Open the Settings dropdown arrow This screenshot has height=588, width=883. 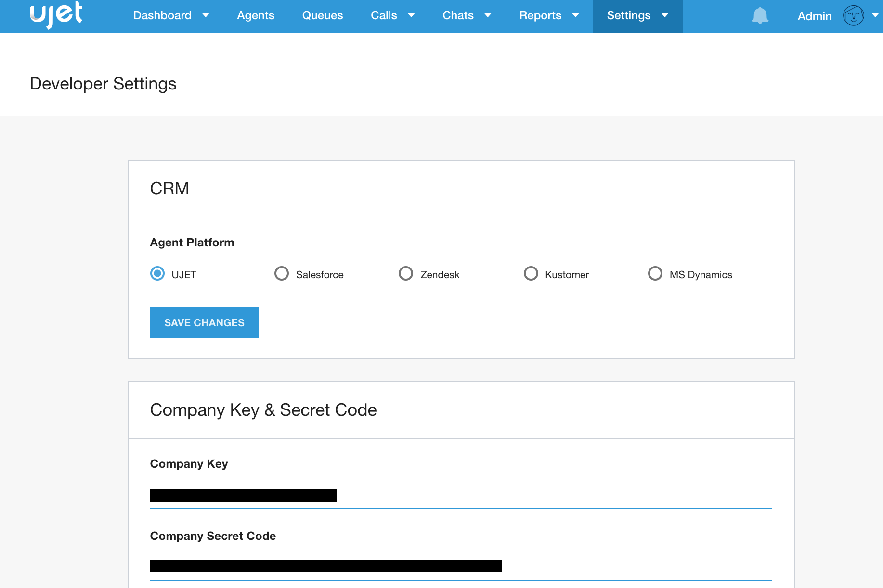[665, 15]
